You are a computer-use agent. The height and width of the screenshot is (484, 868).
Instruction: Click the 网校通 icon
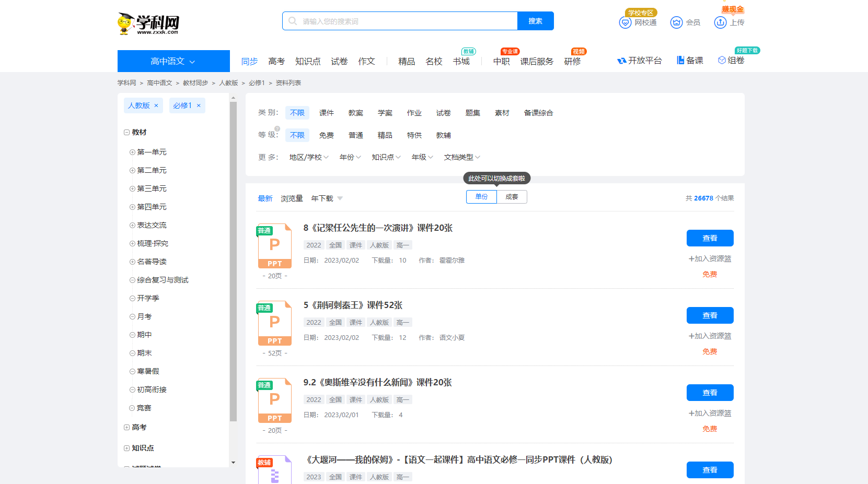click(x=625, y=22)
